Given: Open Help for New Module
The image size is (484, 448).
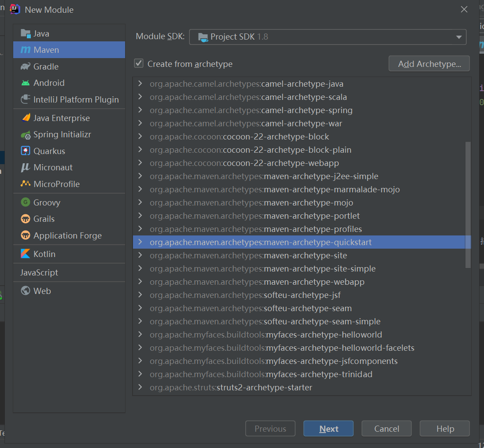Looking at the screenshot, I should coord(445,429).
